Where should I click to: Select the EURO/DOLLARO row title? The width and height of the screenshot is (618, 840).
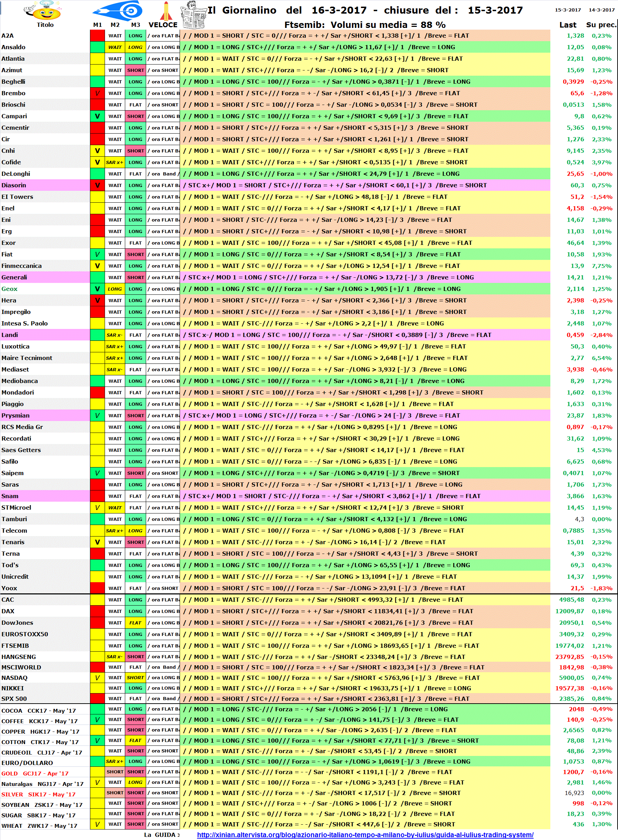(27, 763)
